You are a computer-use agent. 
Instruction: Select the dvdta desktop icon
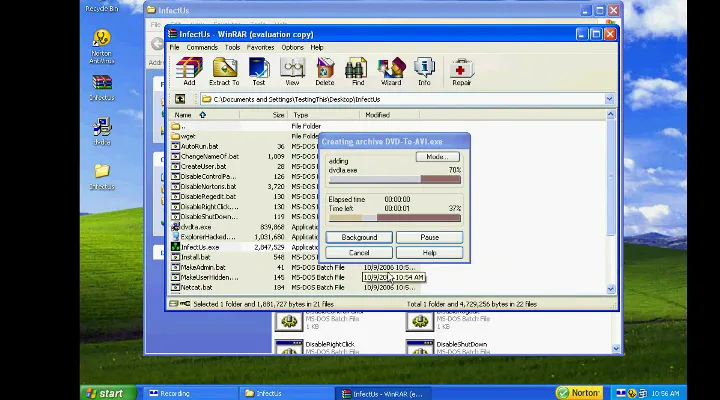pos(101,131)
